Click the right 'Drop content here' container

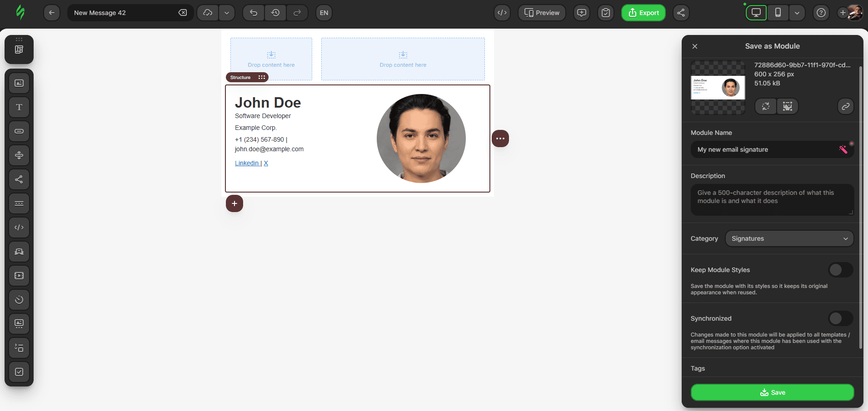click(x=403, y=59)
